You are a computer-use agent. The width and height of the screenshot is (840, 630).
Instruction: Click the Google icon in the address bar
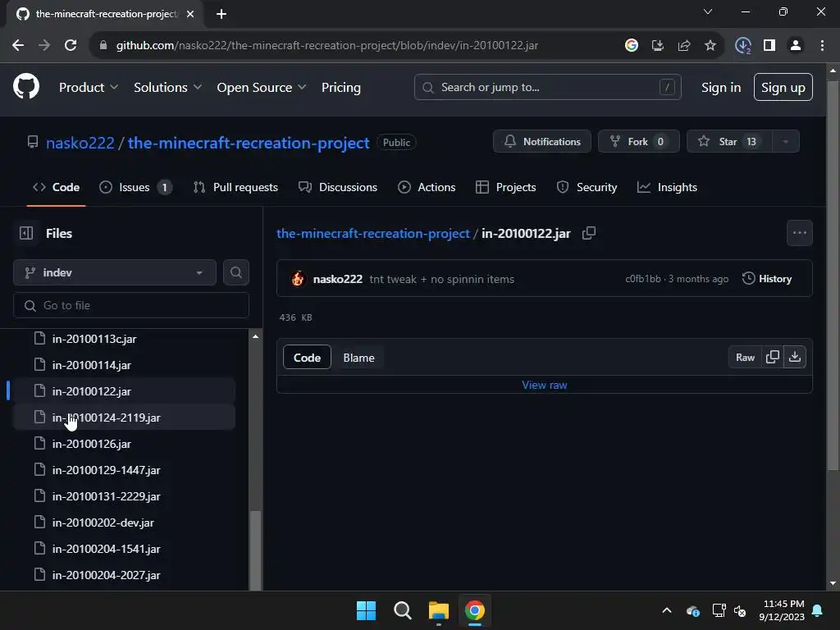pyautogui.click(x=632, y=46)
